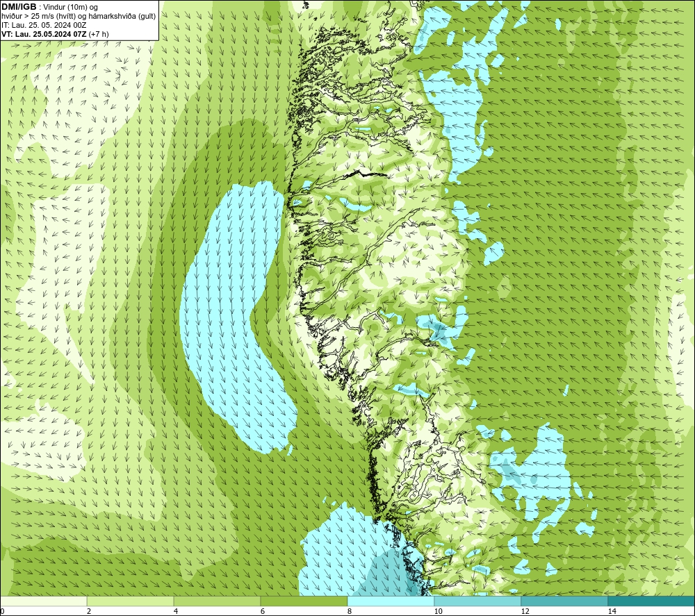695x616 pixels.
Task: Click the "10" label on the color scale
Action: (438, 611)
